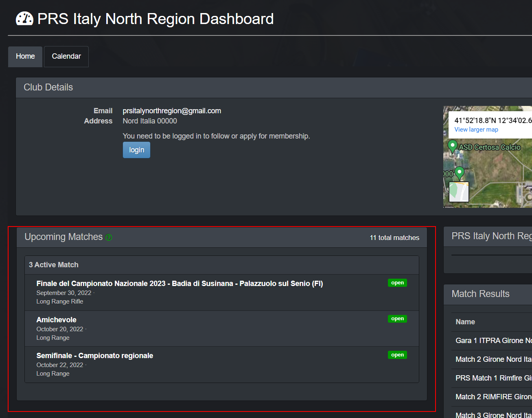Open Match 2 RIMFIRE Girone result
This screenshot has height=418, width=532.
(493, 397)
